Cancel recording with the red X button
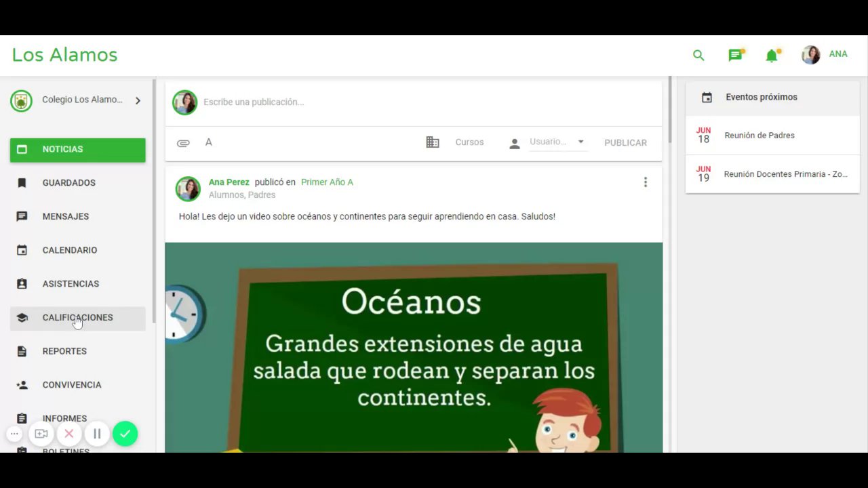This screenshot has height=488, width=868. click(x=69, y=434)
